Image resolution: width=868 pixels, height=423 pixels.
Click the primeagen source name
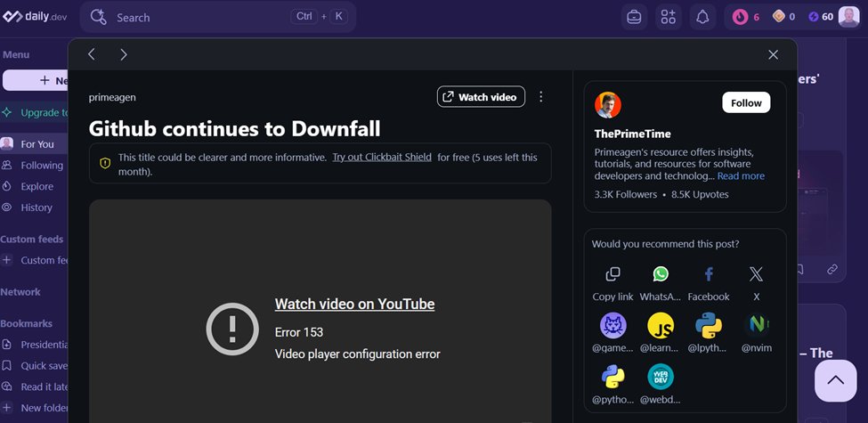[112, 97]
